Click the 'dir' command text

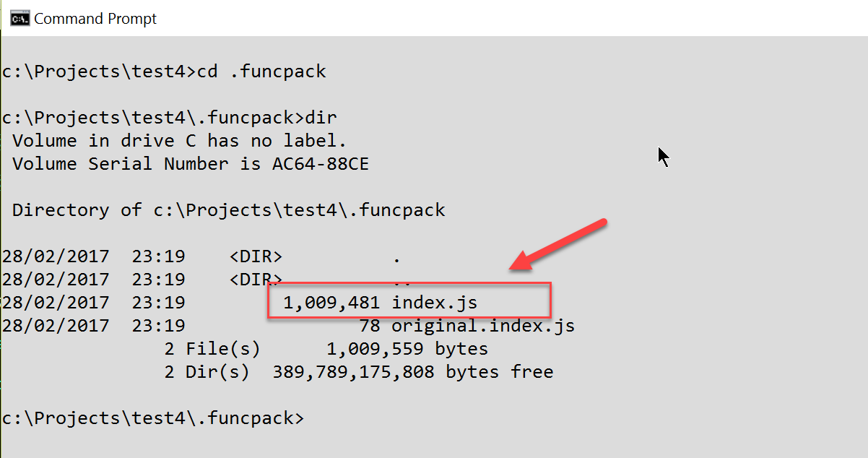pos(321,117)
